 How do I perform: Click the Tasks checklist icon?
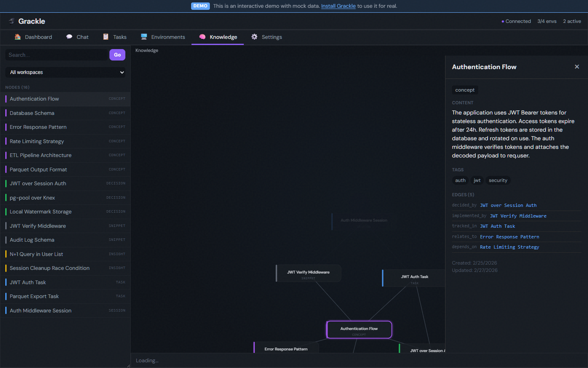(105, 37)
